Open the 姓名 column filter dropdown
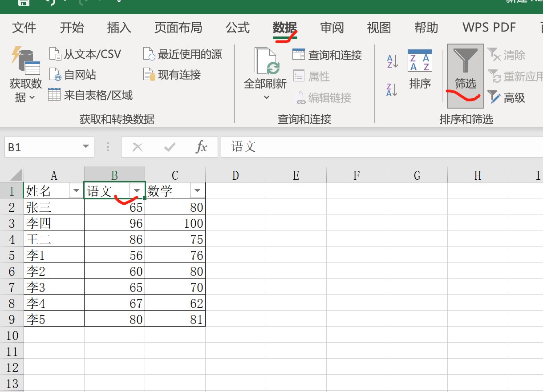 (76, 190)
